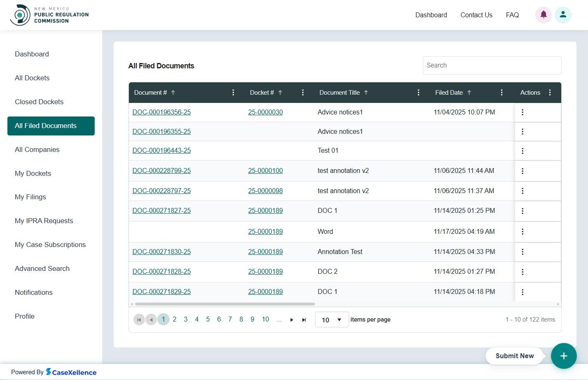The height and width of the screenshot is (380, 588).
Task: Open the notifications bell icon
Action: [543, 15]
